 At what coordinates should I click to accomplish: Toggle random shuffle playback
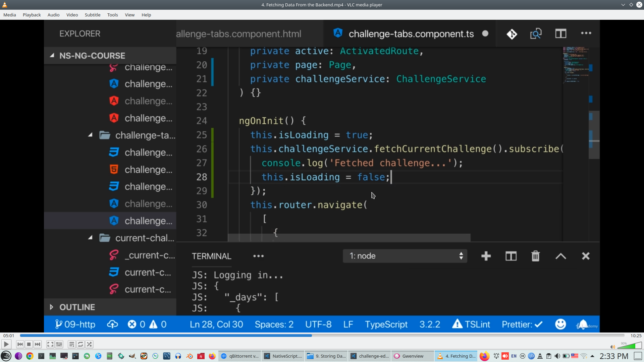point(89,344)
